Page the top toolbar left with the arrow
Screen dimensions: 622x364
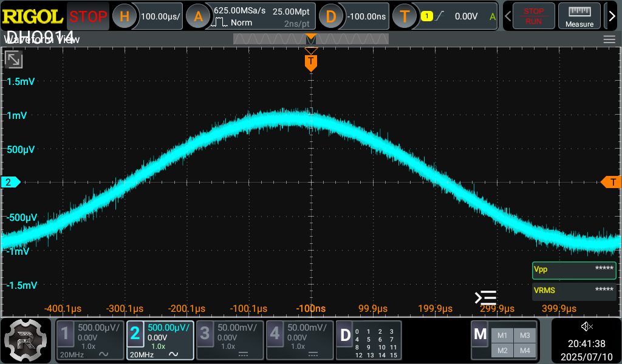[x=507, y=16]
